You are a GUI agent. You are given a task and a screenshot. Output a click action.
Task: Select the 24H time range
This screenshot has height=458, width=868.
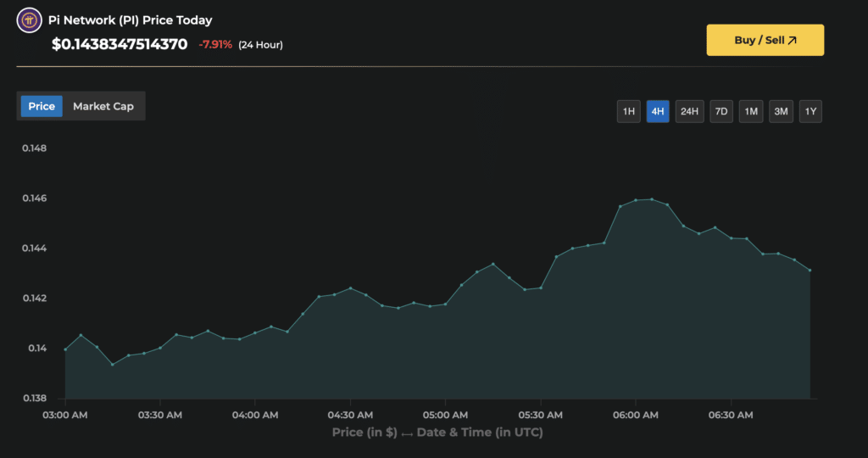[x=690, y=111]
